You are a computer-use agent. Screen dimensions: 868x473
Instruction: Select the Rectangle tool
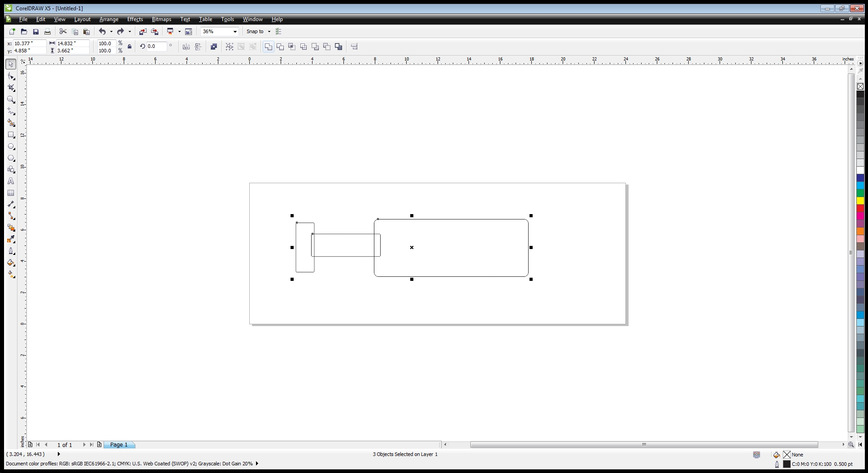coord(11,134)
